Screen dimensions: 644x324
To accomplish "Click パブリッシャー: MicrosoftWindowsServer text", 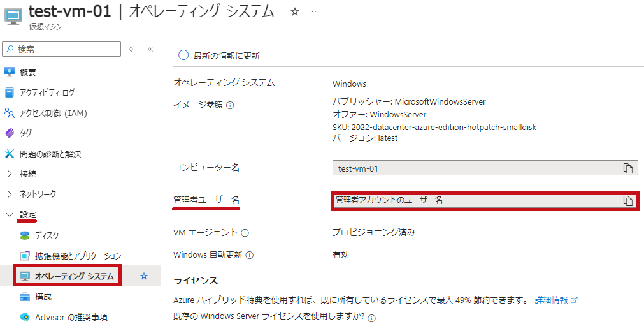I will point(409,101).
